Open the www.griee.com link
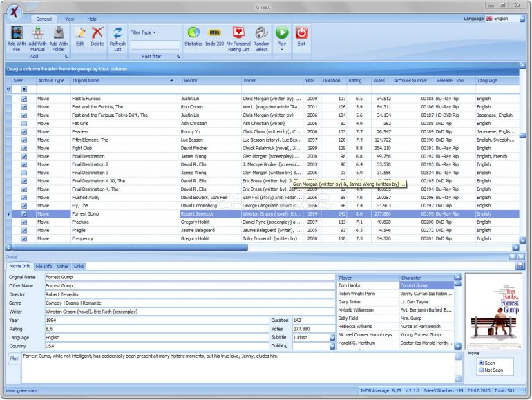This screenshot has width=532, height=400. pos(21,390)
